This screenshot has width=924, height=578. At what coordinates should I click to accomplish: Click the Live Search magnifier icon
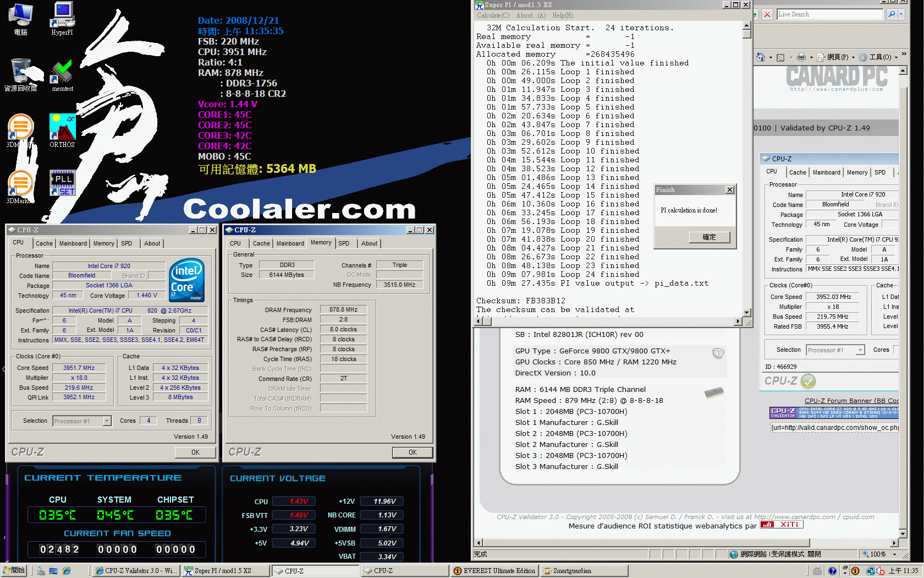892,14
